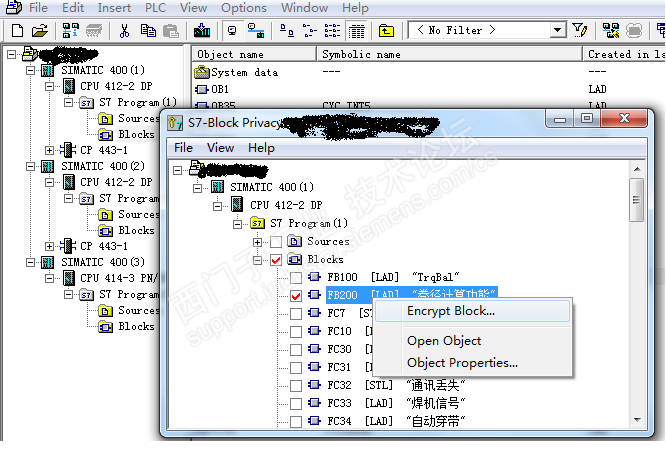666x465 pixels.
Task: Switch to Small Icons view
Action: [x=310, y=31]
